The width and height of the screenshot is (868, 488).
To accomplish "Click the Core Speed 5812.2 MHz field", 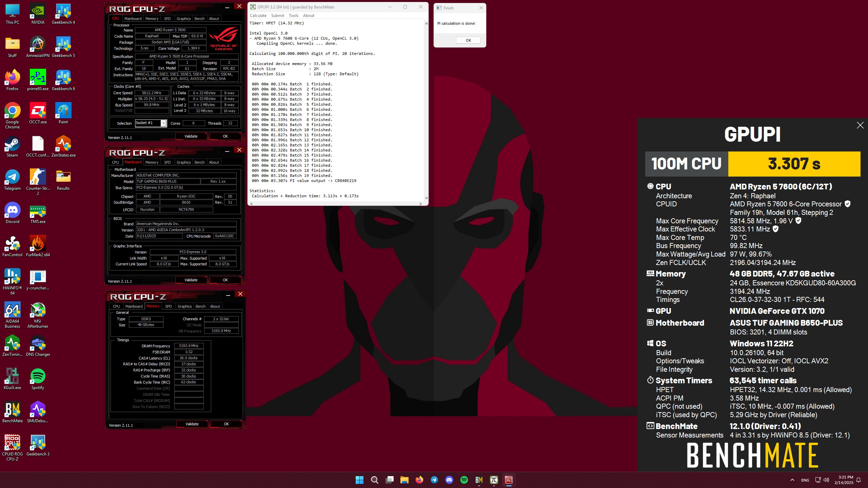I will coord(152,93).
